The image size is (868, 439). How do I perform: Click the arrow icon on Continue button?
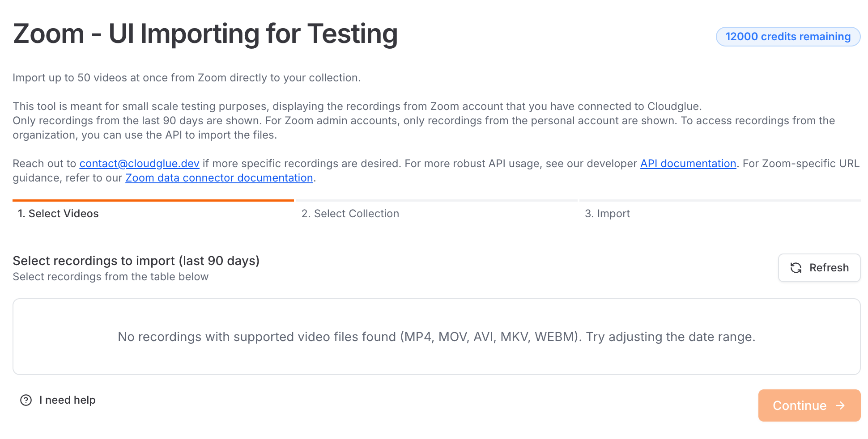coord(841,405)
